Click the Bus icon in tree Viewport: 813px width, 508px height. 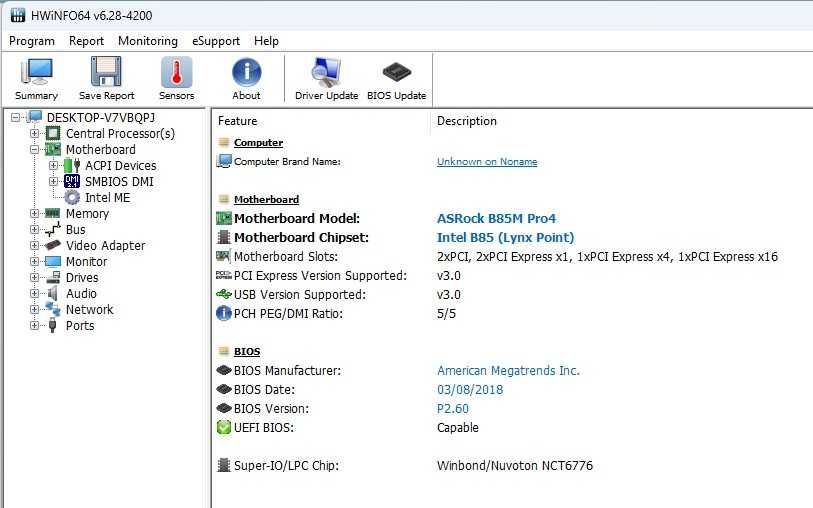click(52, 229)
